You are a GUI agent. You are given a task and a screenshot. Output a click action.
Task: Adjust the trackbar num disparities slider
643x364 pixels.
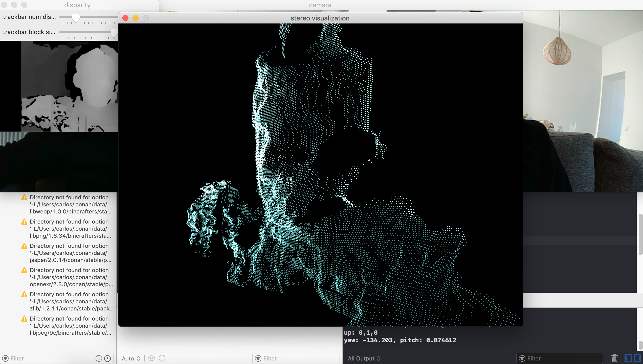point(76,18)
